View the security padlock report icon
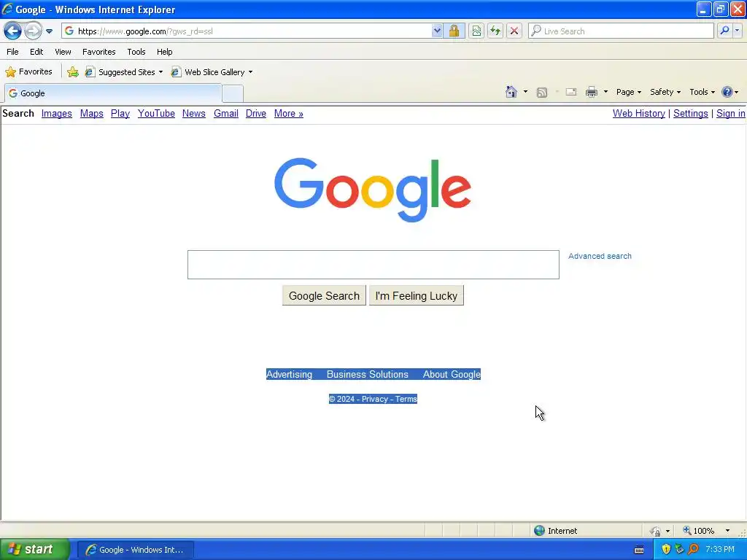Screen dimensions: 747x560 (x=454, y=31)
